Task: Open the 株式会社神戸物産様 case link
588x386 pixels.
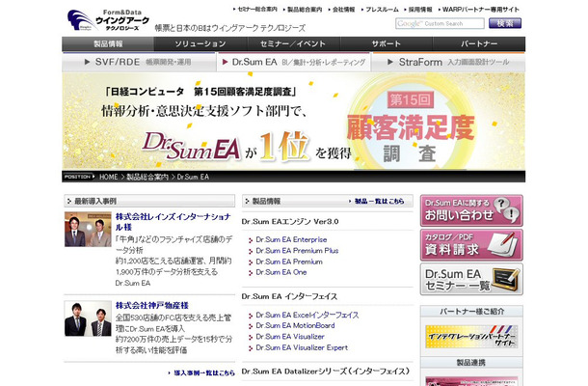Action: (x=152, y=305)
